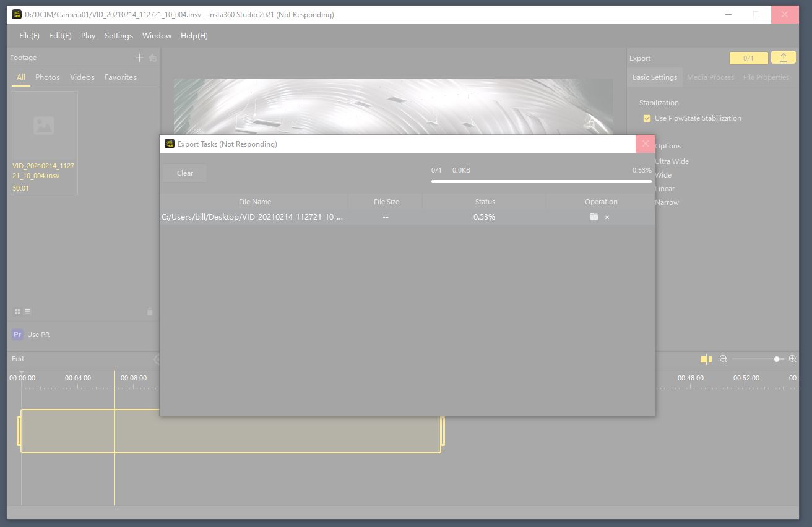812x527 pixels.
Task: Click the timeline zoom slider handle
Action: coord(777,359)
